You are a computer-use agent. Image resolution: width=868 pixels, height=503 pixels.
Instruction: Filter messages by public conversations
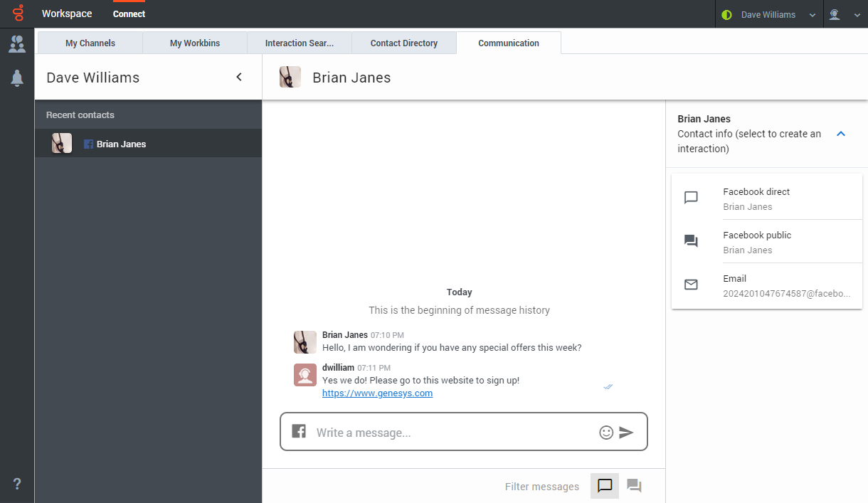[x=634, y=486]
